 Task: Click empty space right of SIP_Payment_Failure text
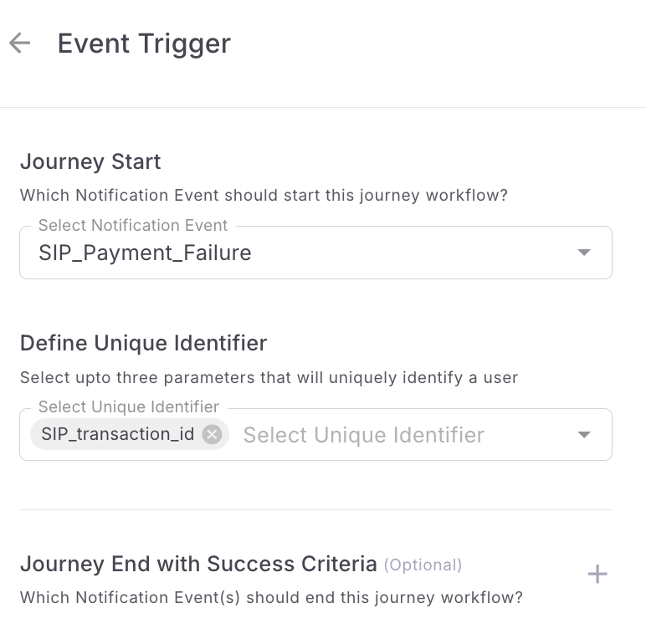412,253
